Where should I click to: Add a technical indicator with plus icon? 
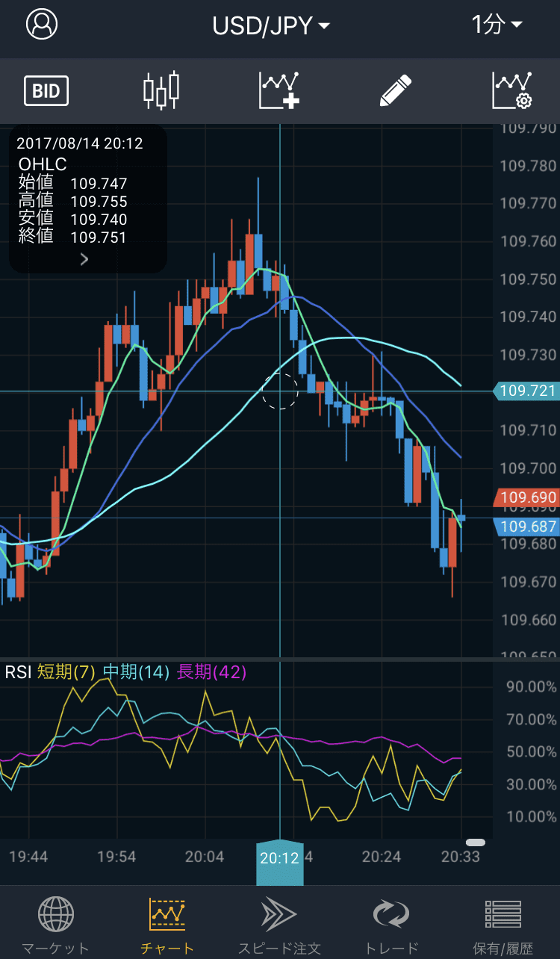[x=279, y=91]
